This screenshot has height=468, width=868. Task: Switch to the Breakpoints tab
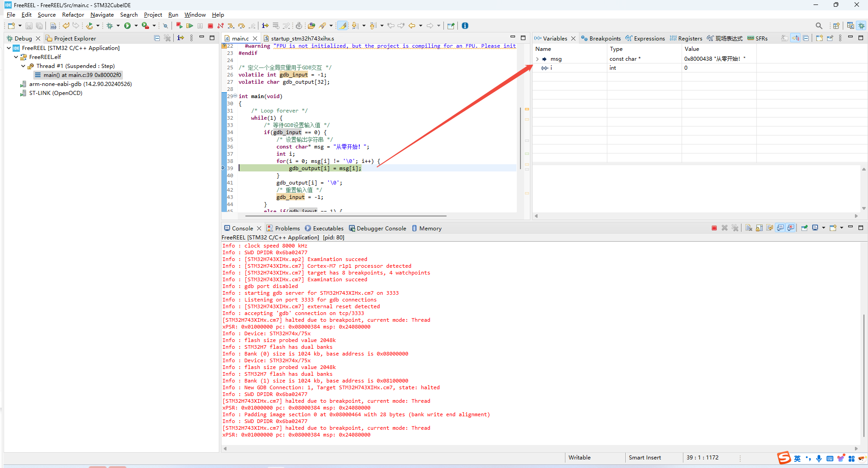coord(601,38)
